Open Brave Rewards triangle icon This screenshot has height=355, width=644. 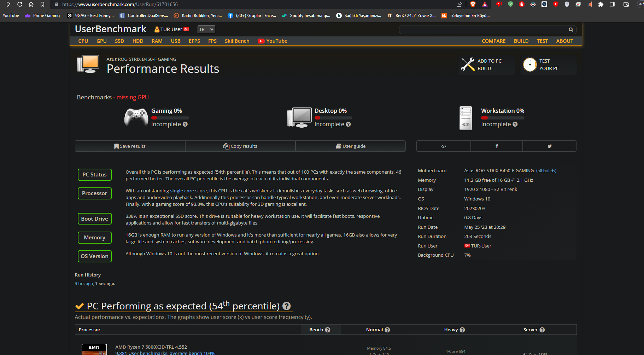click(x=485, y=4)
